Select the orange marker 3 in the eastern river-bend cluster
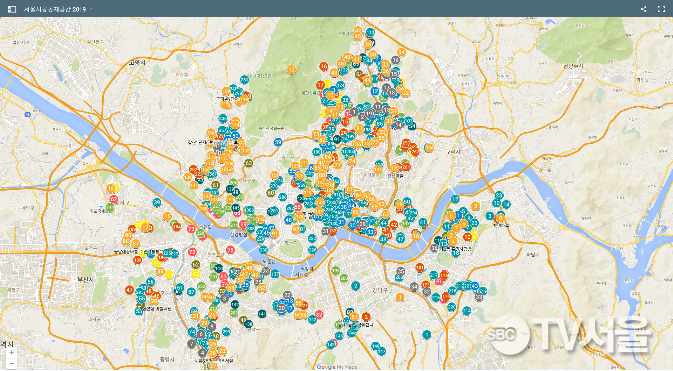Screen dimensions: 673x371 tap(475, 206)
